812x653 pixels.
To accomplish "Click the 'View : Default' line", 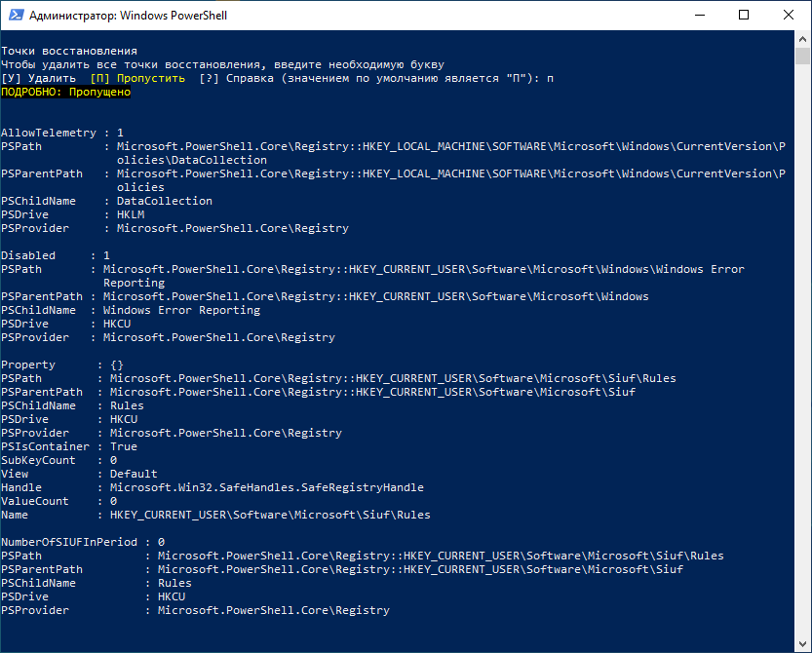I will pyautogui.click(x=79, y=474).
